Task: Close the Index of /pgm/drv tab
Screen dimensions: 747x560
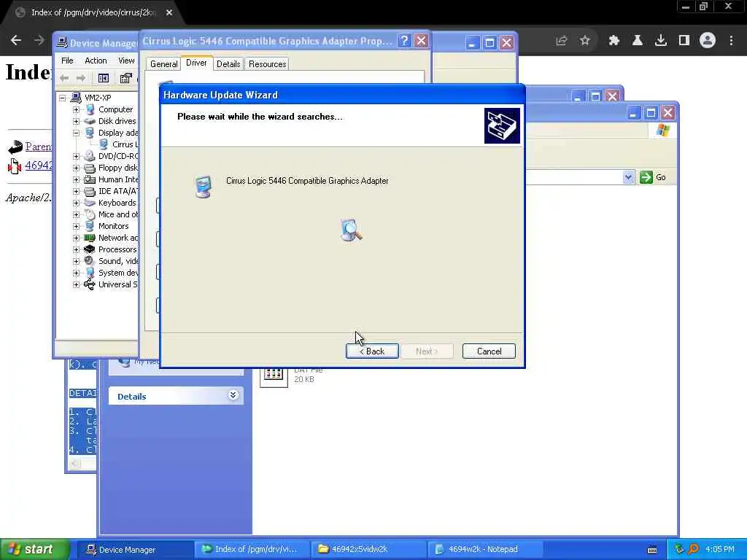Action: [169, 13]
